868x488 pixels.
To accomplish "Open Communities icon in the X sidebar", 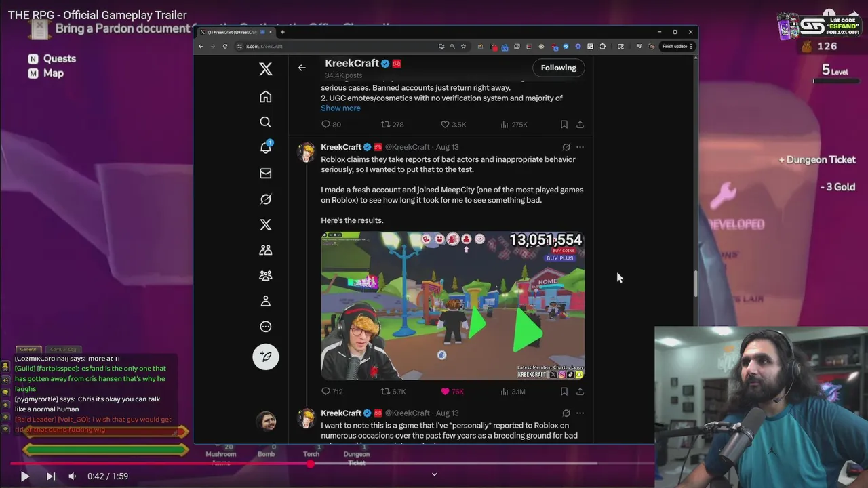I will click(x=266, y=250).
